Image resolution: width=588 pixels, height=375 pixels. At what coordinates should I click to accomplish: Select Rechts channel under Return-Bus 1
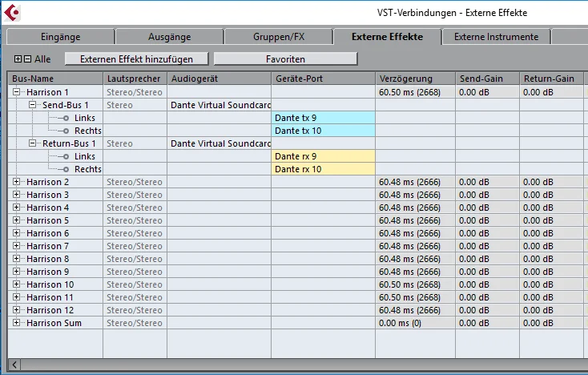coord(88,169)
